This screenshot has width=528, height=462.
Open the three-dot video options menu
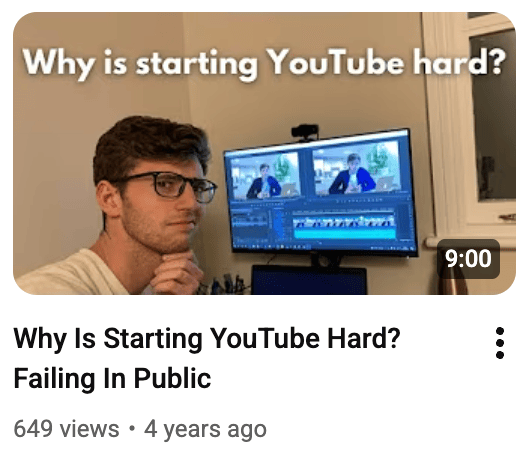click(500, 342)
